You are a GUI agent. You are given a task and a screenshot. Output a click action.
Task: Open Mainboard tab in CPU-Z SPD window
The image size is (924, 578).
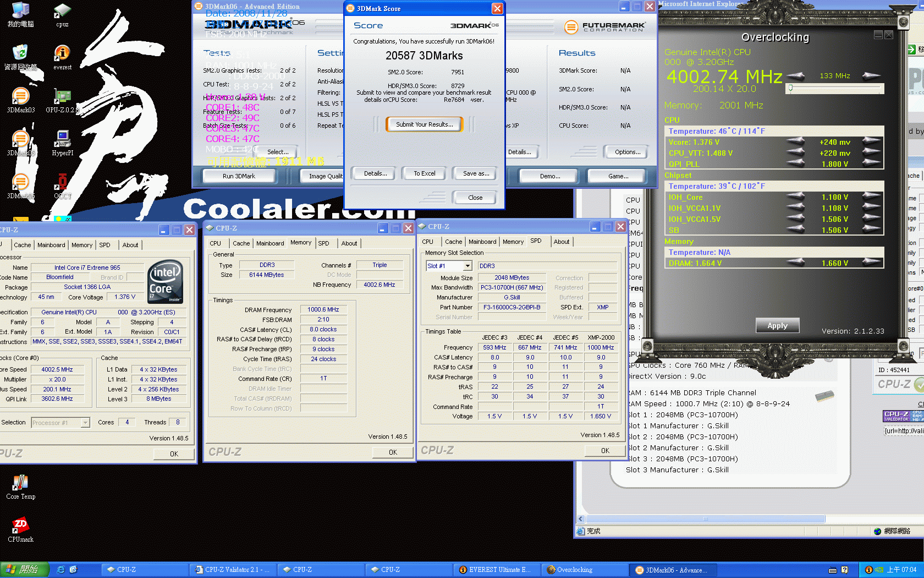pyautogui.click(x=482, y=242)
